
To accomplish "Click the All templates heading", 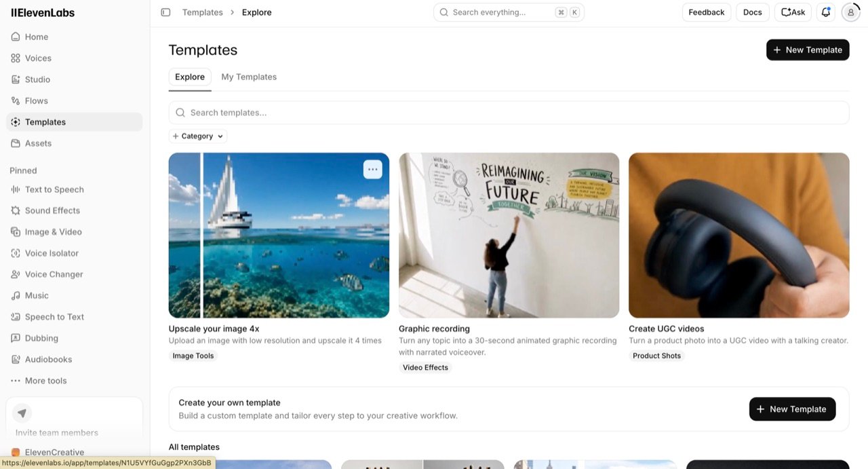I will coord(194,447).
